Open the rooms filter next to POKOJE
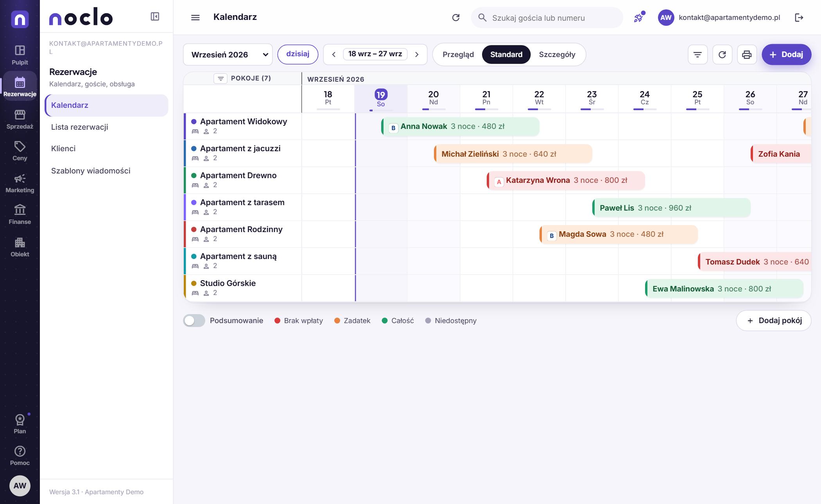 pyautogui.click(x=220, y=79)
